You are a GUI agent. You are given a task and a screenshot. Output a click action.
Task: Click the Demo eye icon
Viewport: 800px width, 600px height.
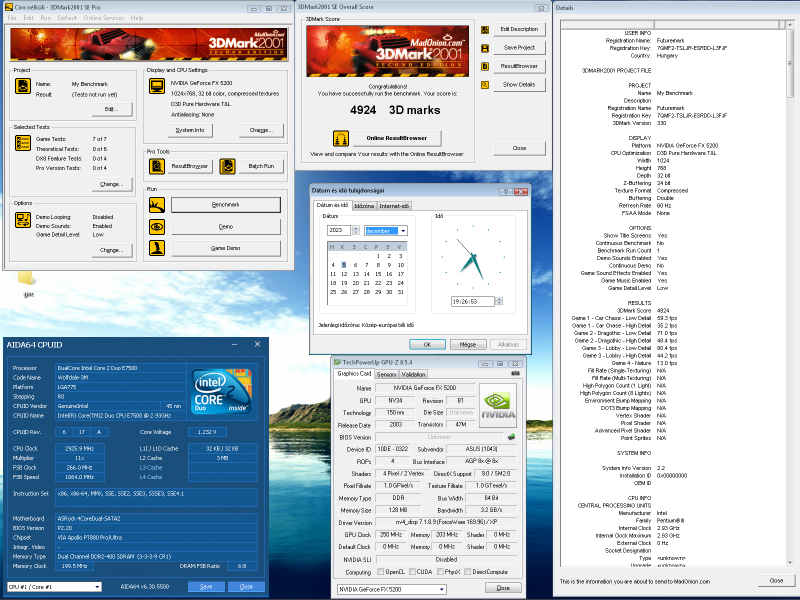pyautogui.click(x=157, y=227)
